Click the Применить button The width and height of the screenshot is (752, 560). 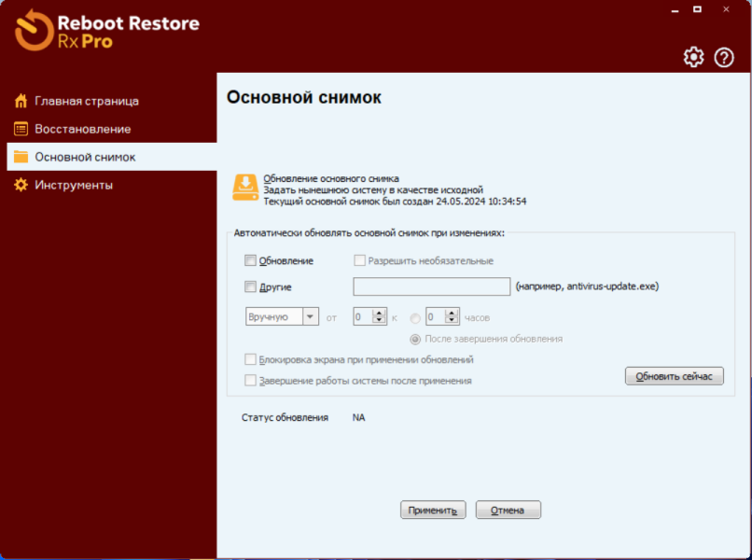click(433, 510)
